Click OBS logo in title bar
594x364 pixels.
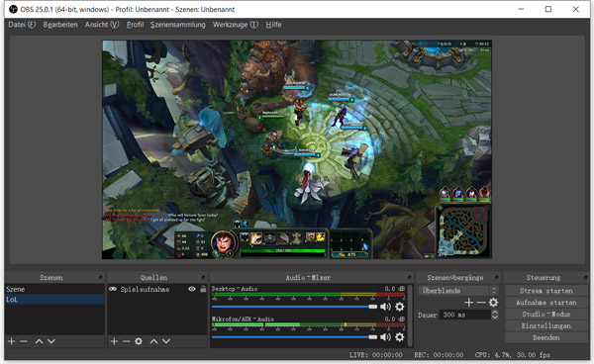pos(13,9)
